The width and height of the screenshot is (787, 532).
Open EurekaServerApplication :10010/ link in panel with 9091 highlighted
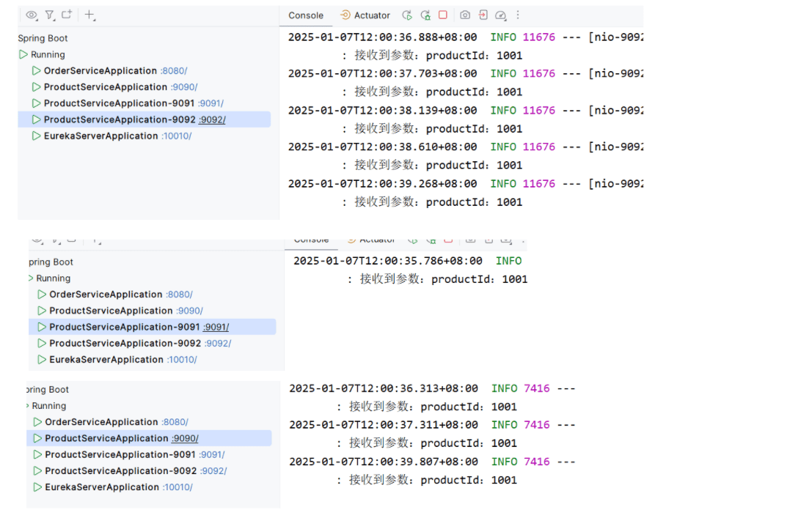[x=182, y=360]
